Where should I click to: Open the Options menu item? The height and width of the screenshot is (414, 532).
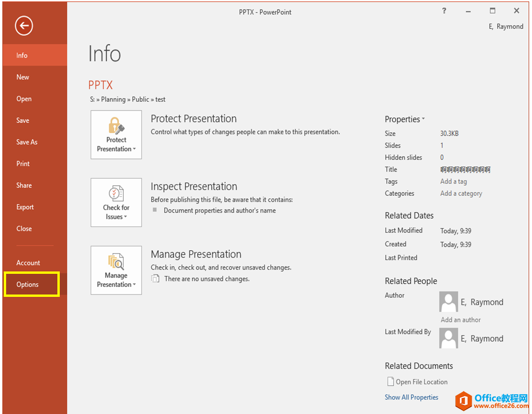coord(28,285)
